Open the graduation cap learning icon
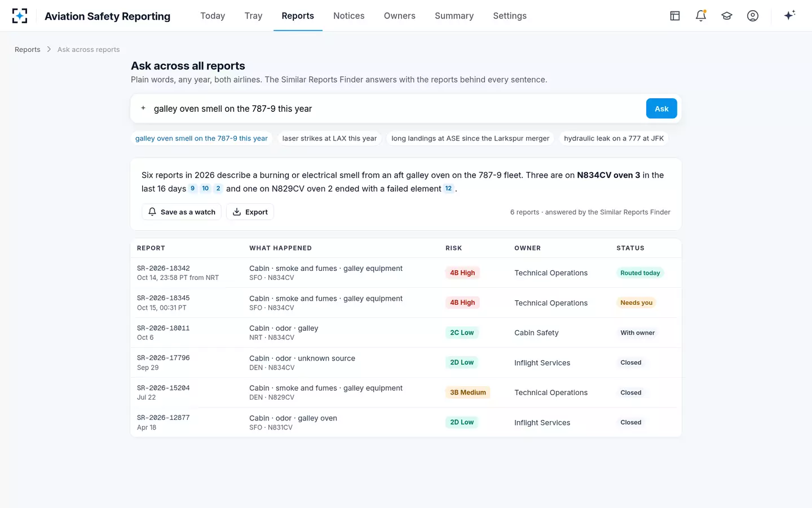 pos(727,16)
